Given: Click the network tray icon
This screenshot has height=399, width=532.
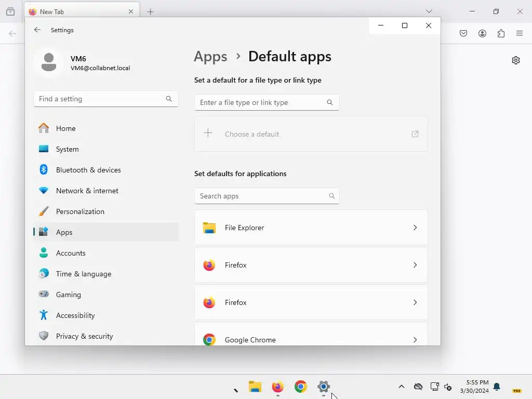Looking at the screenshot, I should tap(435, 387).
